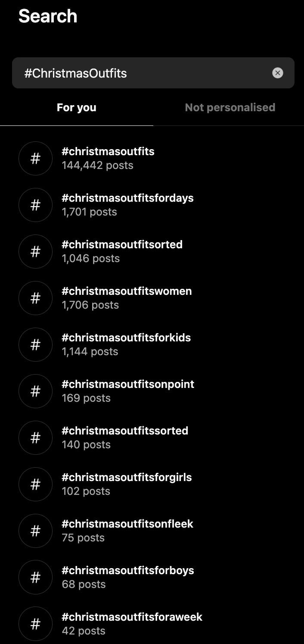The height and width of the screenshot is (644, 304).
Task: Open #christmasoutfitswomen hashtag link
Action: (127, 291)
